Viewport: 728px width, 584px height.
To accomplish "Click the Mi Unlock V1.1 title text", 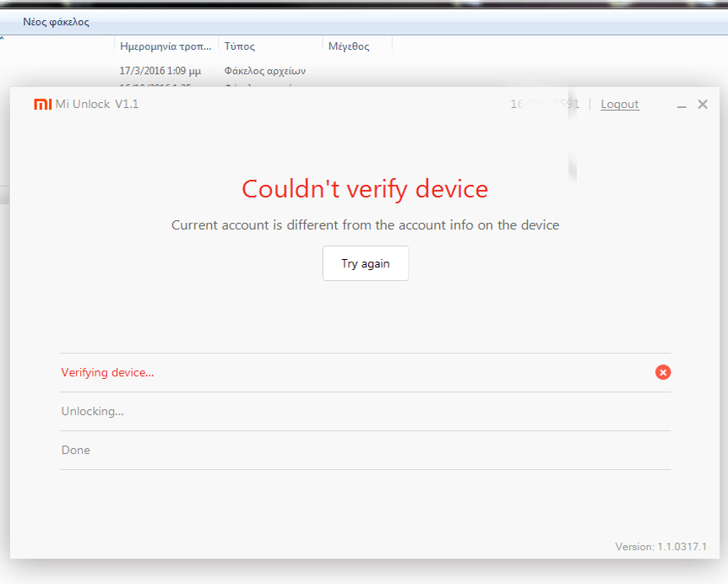I will 97,105.
